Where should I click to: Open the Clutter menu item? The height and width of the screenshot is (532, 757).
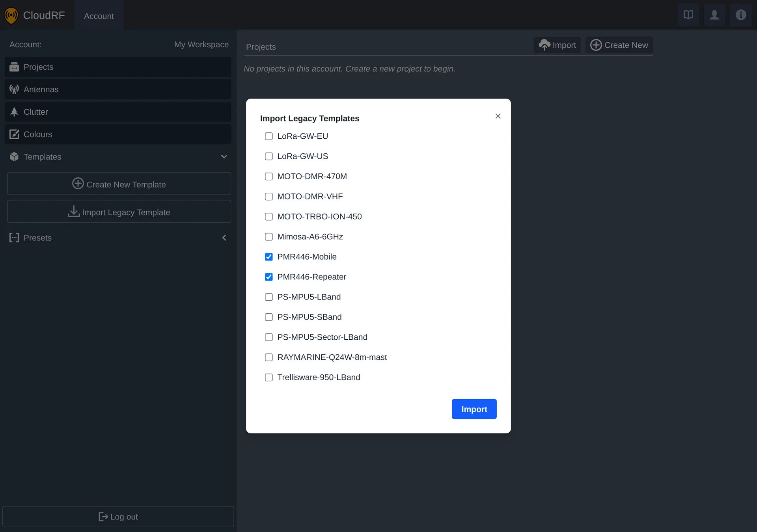118,112
